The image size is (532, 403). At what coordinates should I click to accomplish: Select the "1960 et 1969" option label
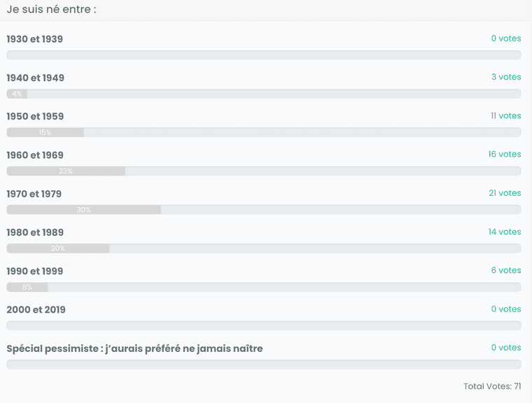[35, 155]
